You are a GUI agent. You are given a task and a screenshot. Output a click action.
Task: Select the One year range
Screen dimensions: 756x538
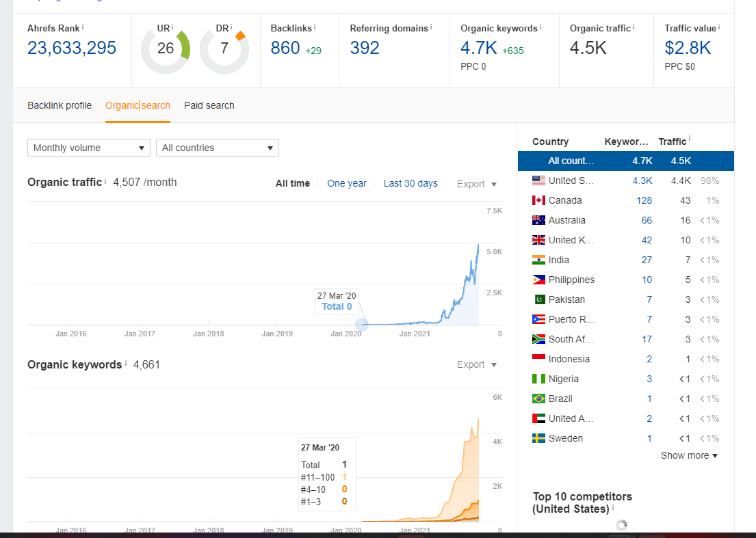pos(347,183)
